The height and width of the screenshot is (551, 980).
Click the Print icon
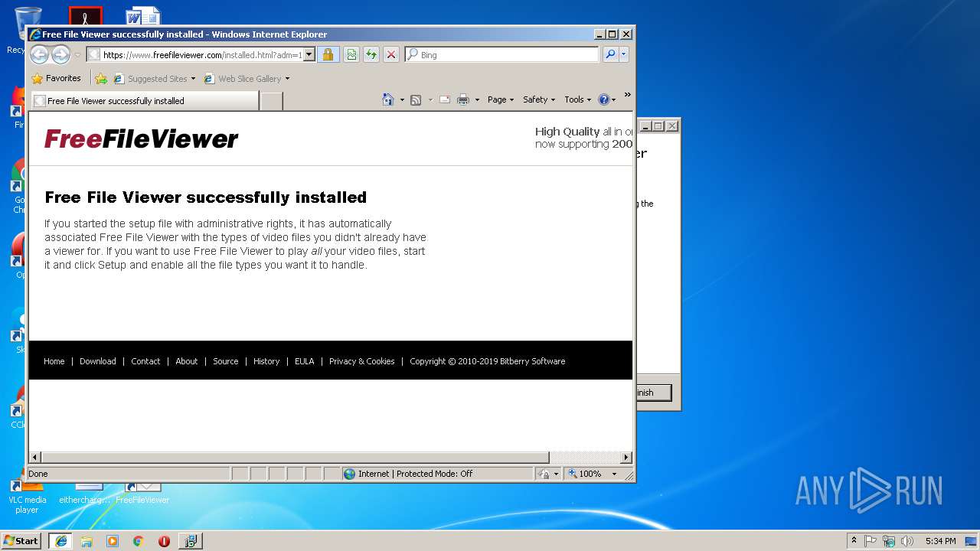coord(463,99)
